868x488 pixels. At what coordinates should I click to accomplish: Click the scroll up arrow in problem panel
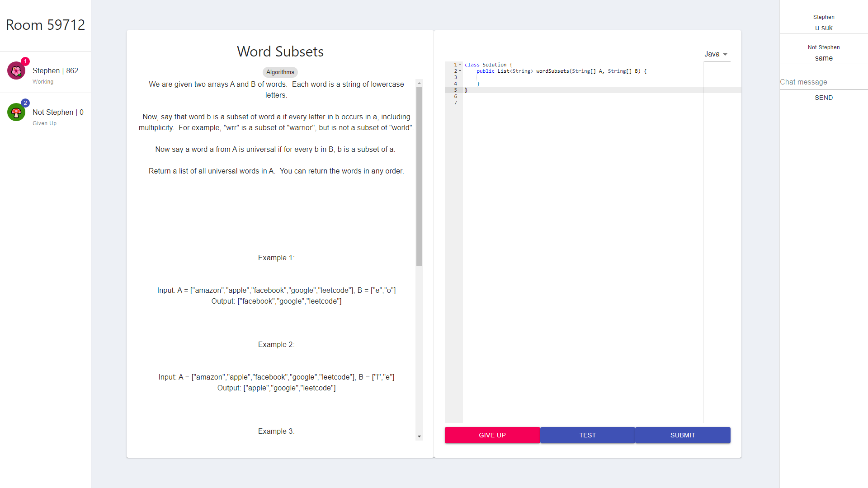[x=419, y=83]
